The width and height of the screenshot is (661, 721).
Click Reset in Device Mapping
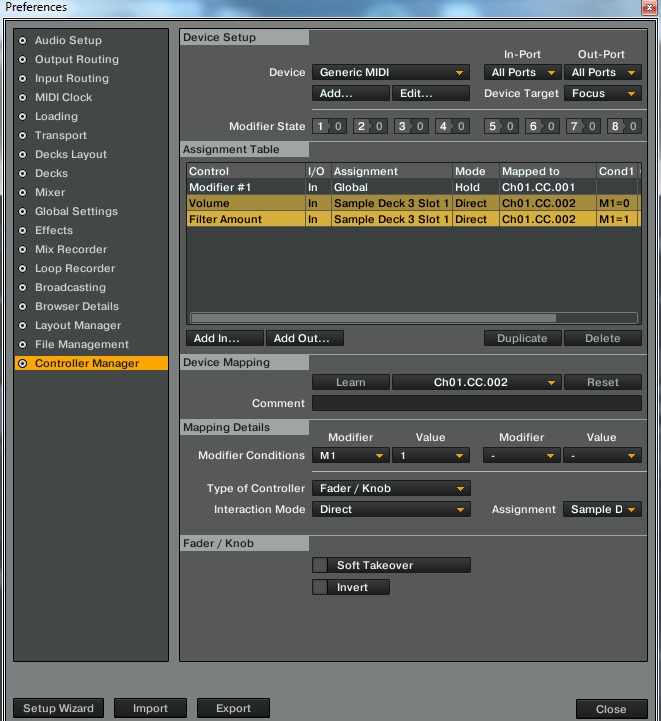tap(603, 382)
